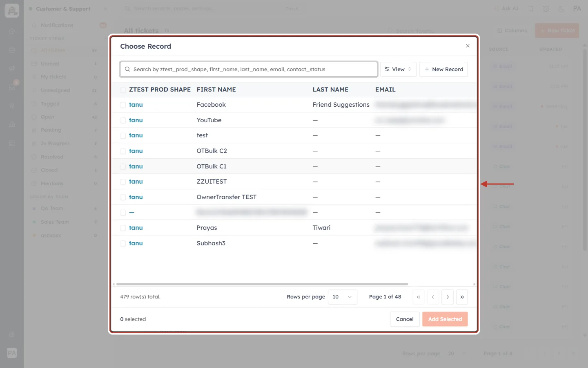Viewport: 588px width, 368px height.
Task: Open the tanu link in the OTBulk C1 row
Action: point(136,166)
